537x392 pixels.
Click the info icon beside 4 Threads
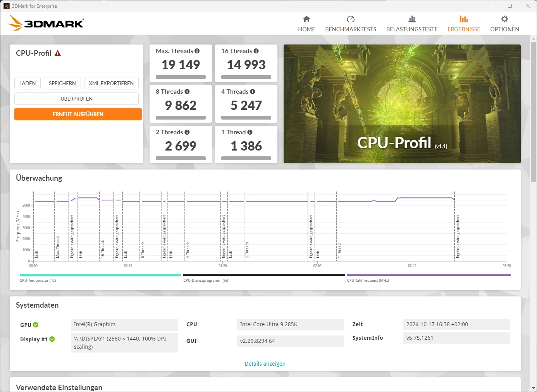pyautogui.click(x=253, y=92)
